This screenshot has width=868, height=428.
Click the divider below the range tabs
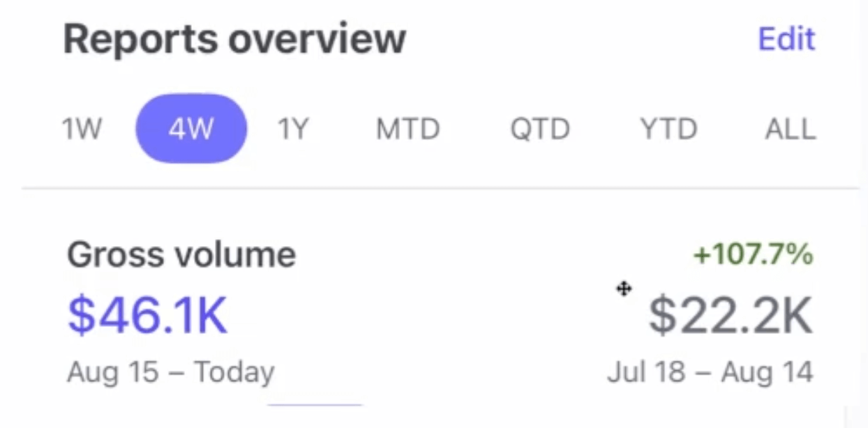[x=440, y=188]
